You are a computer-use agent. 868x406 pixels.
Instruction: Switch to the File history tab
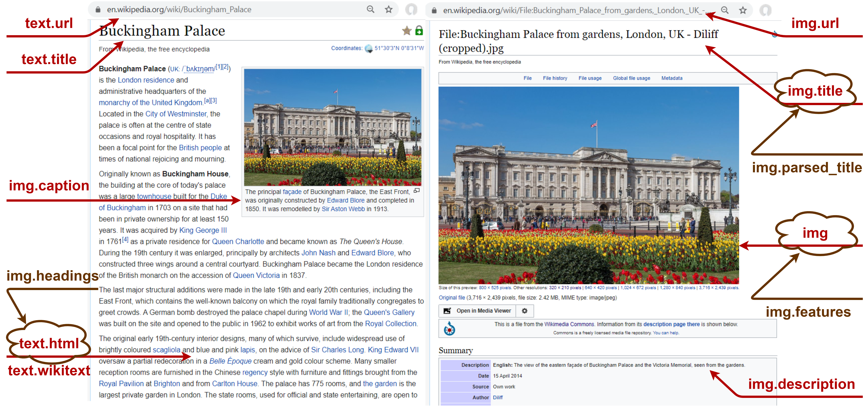coord(555,78)
